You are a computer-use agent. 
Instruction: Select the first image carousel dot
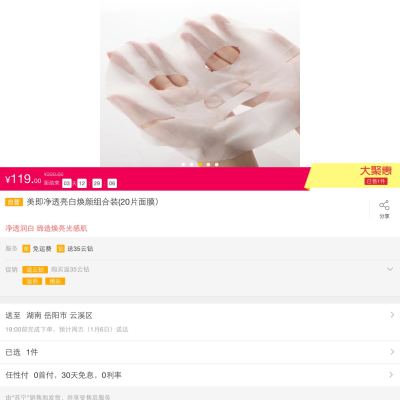183,164
